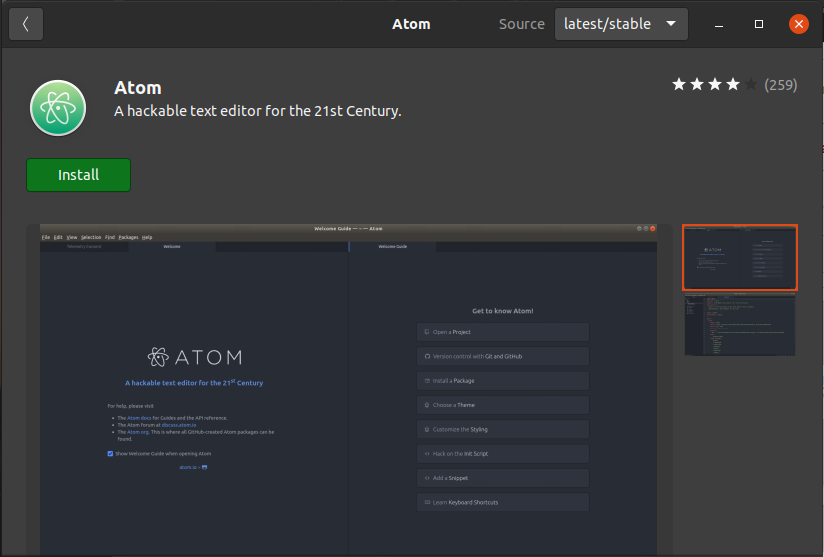Click the Atom app logo icon

click(x=58, y=108)
